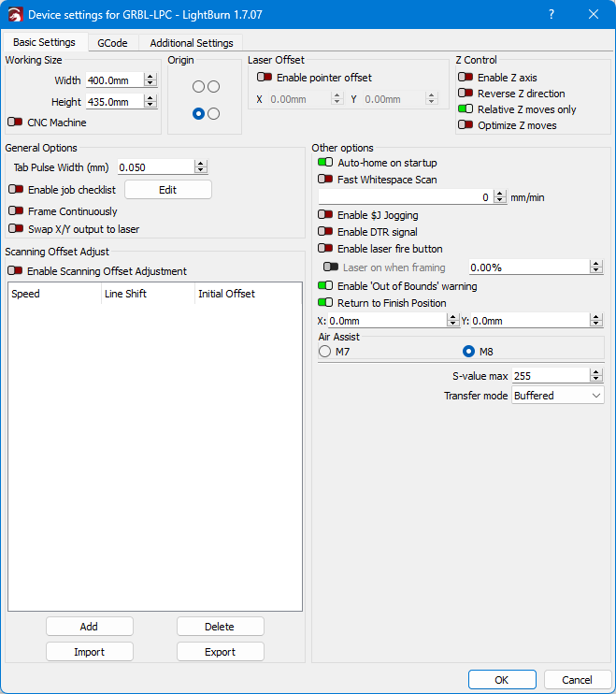This screenshot has height=694, width=616.
Task: Click the S-value max field
Action: (x=551, y=376)
